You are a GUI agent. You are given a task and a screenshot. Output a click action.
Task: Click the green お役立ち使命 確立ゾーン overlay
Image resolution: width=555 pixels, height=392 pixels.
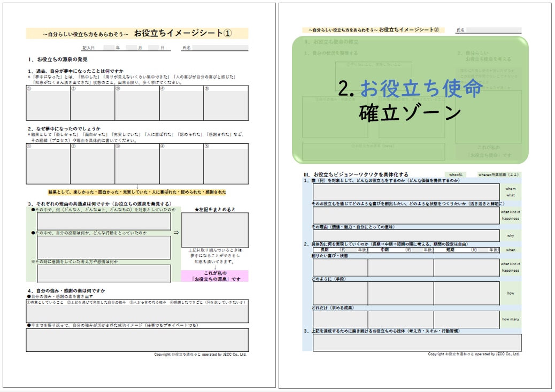(x=410, y=100)
